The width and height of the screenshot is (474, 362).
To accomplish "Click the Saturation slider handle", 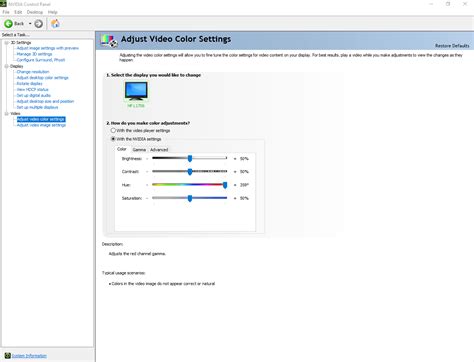I will 190,198.
